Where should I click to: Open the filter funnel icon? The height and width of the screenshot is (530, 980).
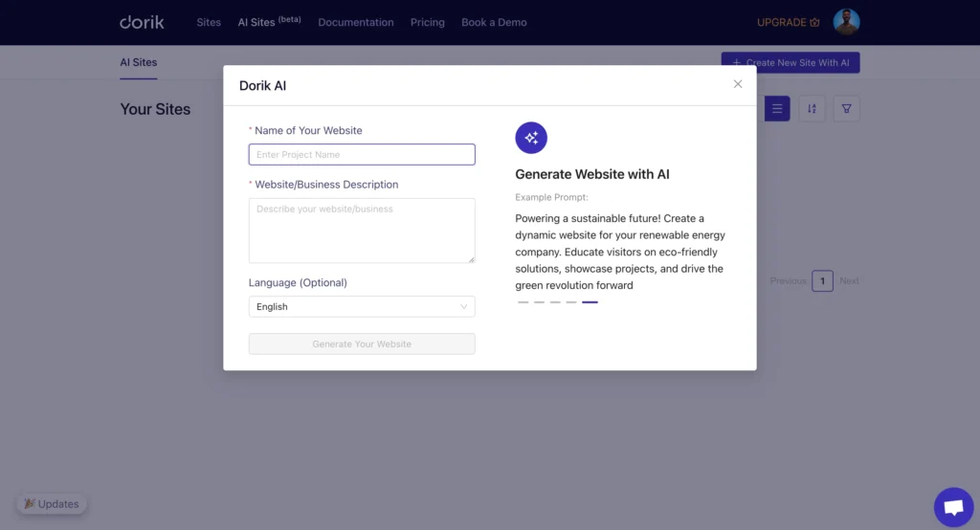[846, 109]
